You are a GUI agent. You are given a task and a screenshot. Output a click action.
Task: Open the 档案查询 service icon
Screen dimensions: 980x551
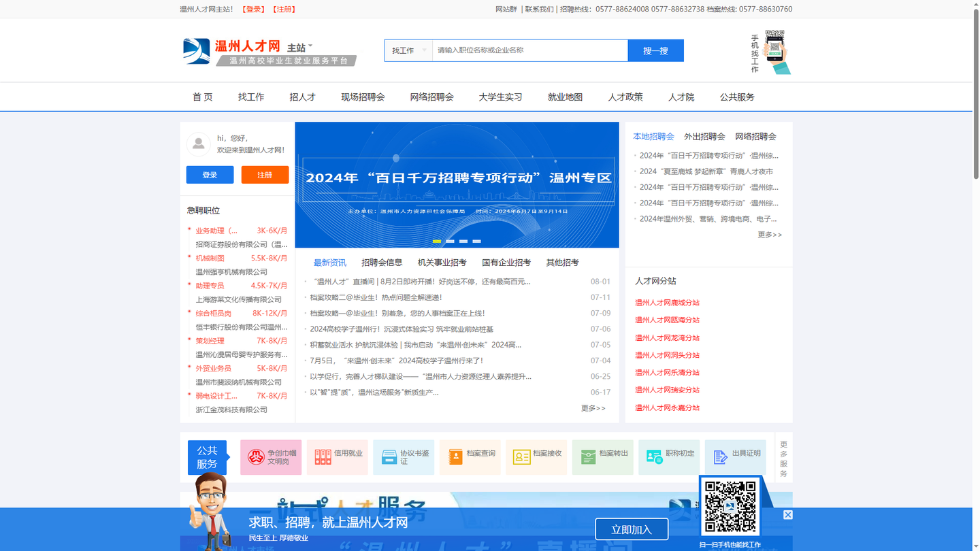pyautogui.click(x=470, y=457)
